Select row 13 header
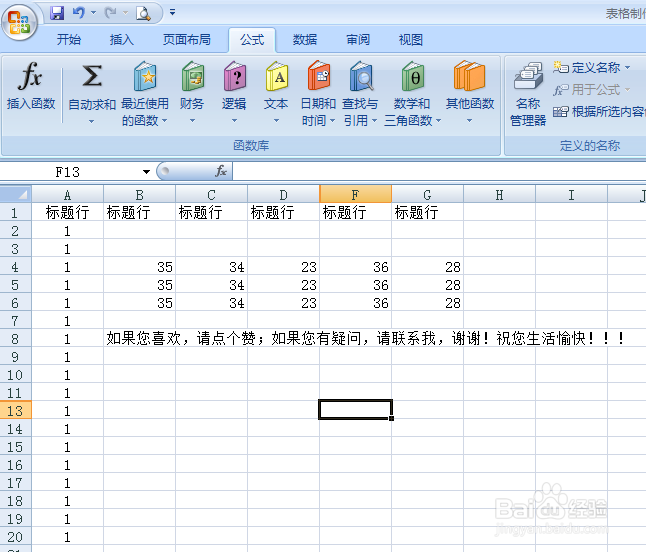646x552 pixels. (x=15, y=411)
